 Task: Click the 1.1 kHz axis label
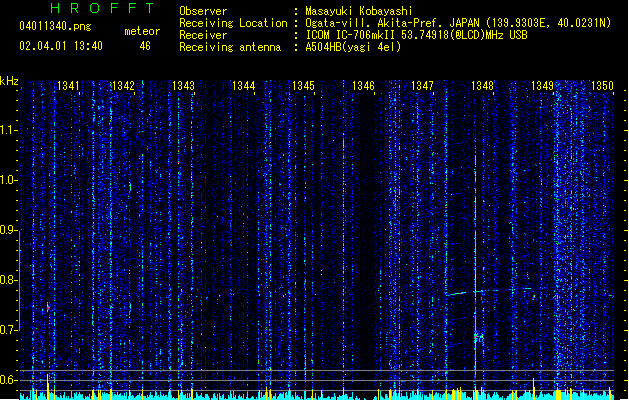coord(8,130)
